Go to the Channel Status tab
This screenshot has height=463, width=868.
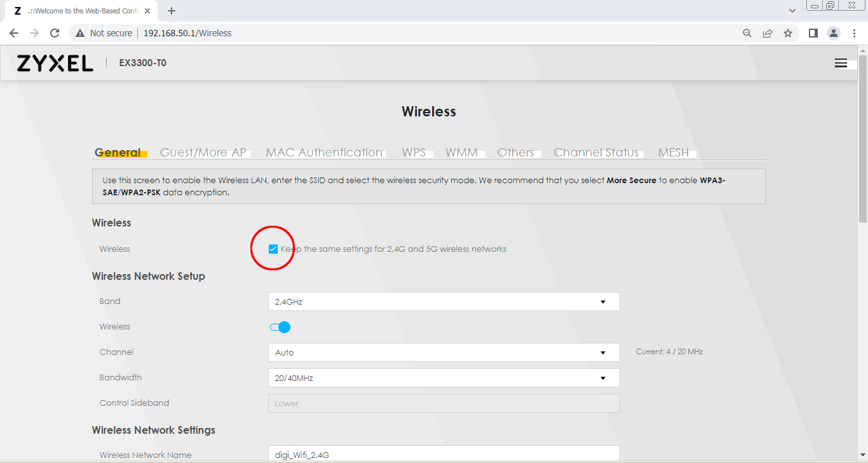pyautogui.click(x=596, y=153)
